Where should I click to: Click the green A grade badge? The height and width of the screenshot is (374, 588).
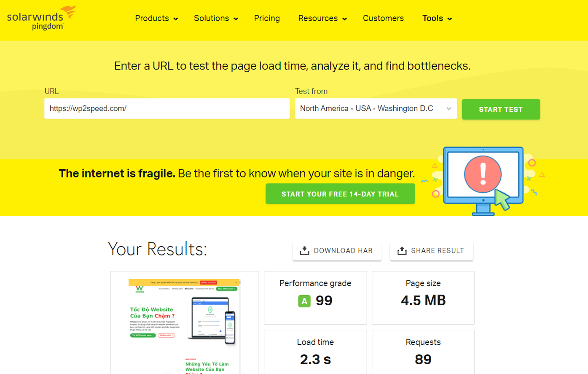tap(304, 301)
